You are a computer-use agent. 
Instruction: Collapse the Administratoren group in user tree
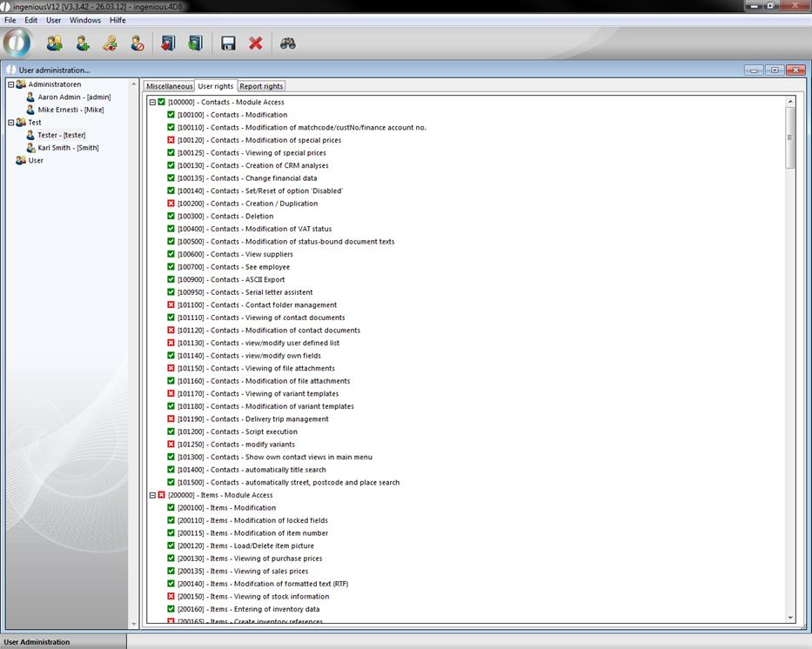tap(11, 84)
